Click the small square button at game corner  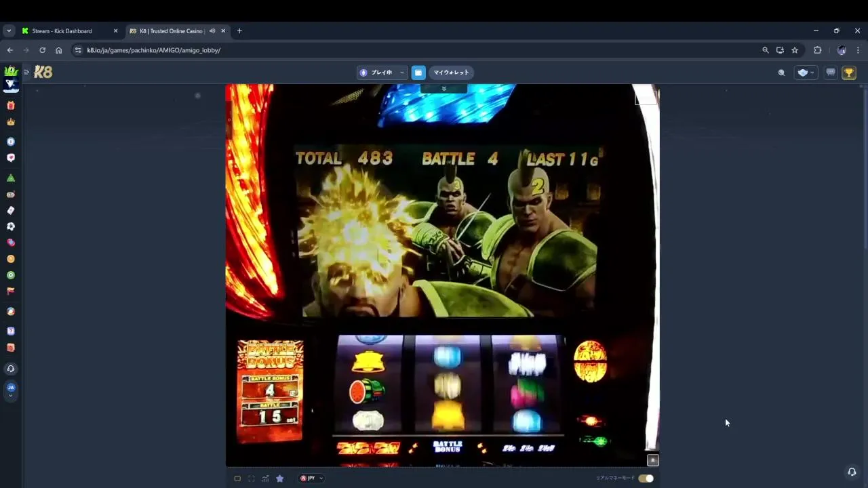click(652, 460)
